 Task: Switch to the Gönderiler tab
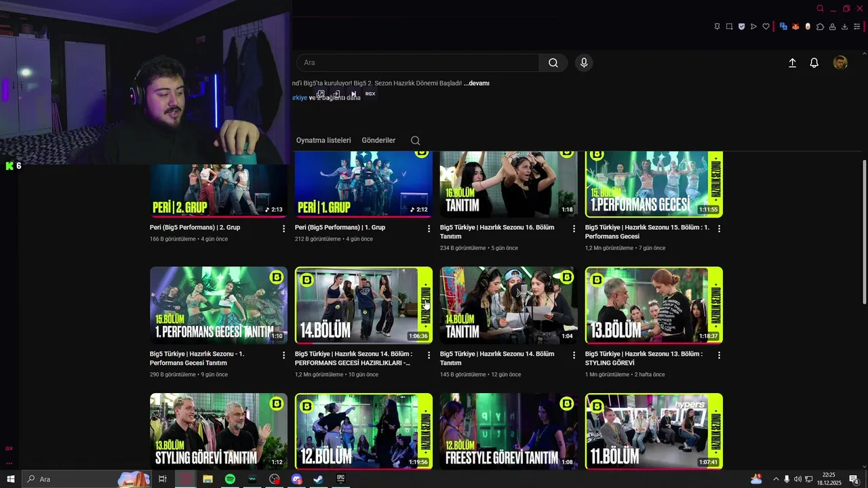point(378,140)
